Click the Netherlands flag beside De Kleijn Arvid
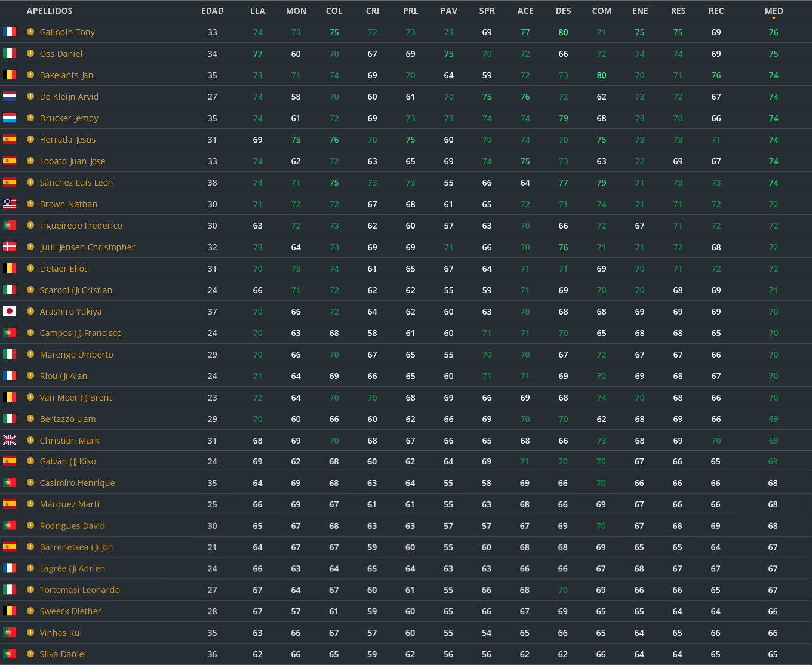Image resolution: width=812 pixels, height=665 pixels. point(10,97)
